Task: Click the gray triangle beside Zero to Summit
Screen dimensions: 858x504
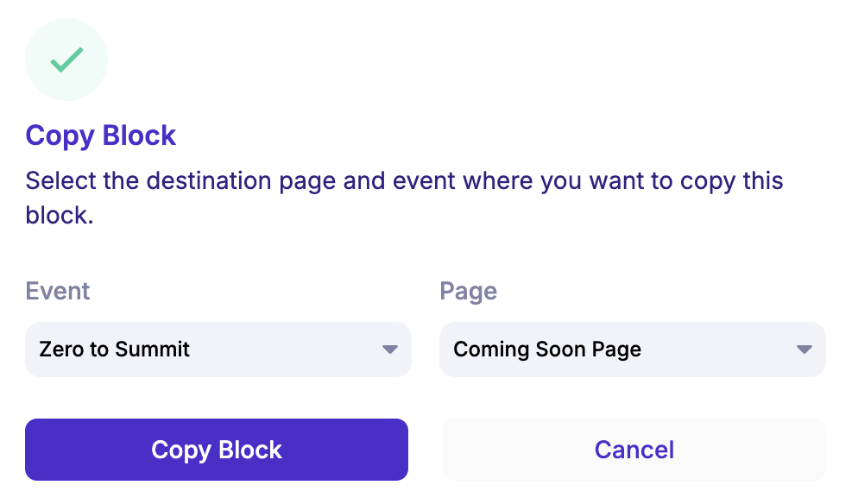Action: coord(390,350)
